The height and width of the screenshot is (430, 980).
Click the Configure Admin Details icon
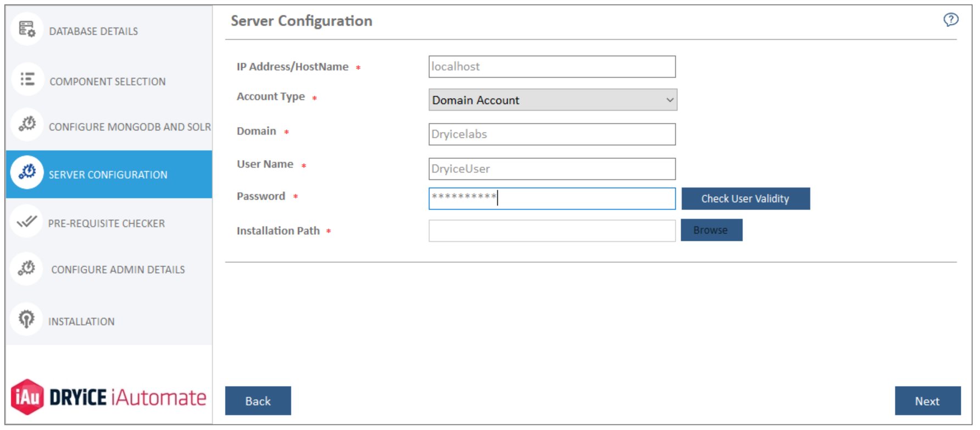pyautogui.click(x=26, y=269)
